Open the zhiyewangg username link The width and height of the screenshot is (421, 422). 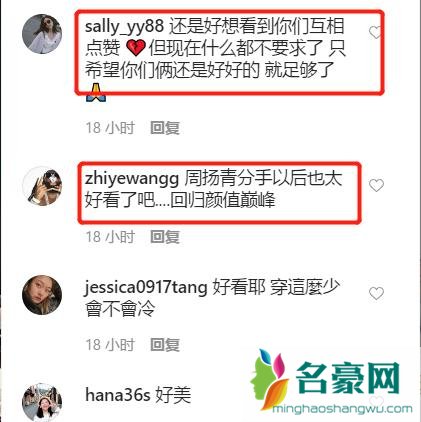132,180
